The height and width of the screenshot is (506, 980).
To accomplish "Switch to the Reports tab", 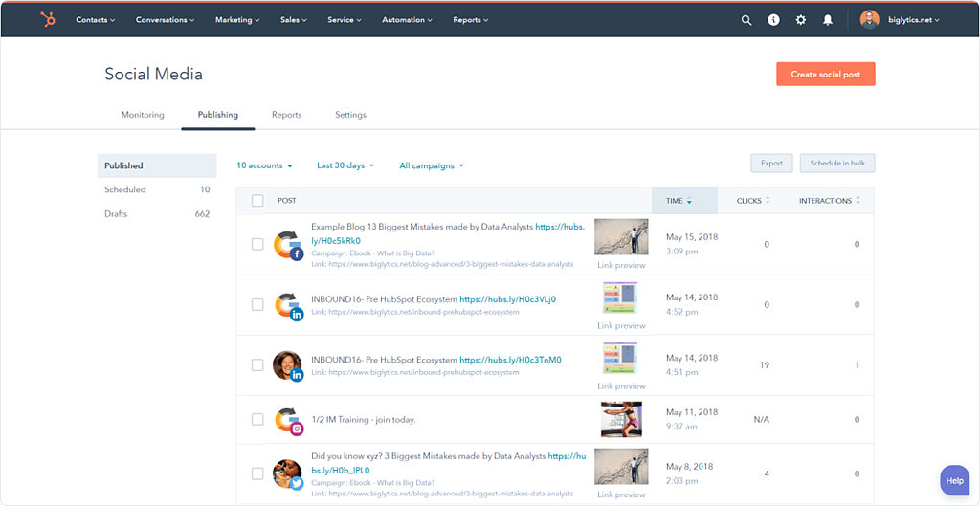I will tap(286, 115).
